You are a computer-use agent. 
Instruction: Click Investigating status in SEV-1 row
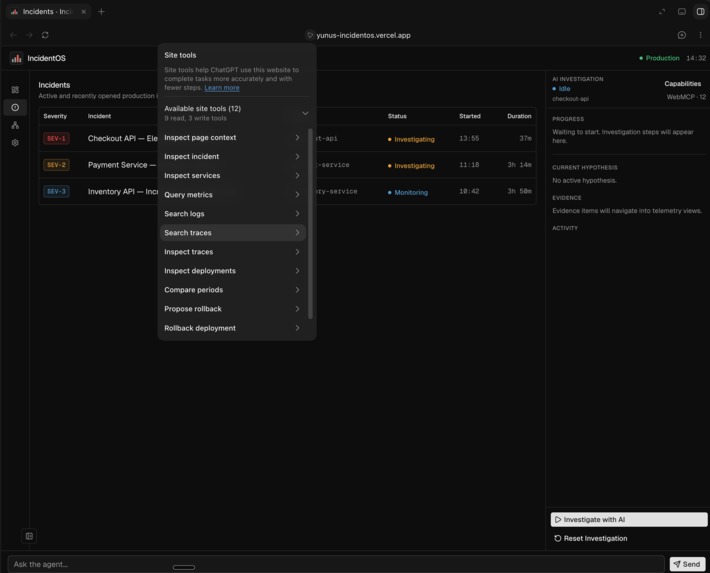[x=411, y=140]
